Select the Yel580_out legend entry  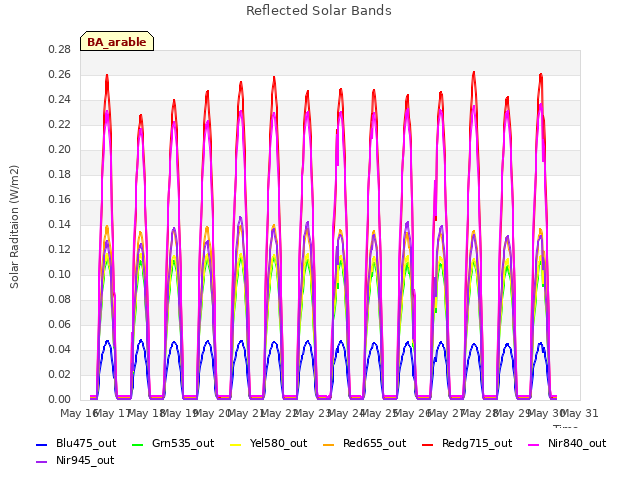click(269, 443)
